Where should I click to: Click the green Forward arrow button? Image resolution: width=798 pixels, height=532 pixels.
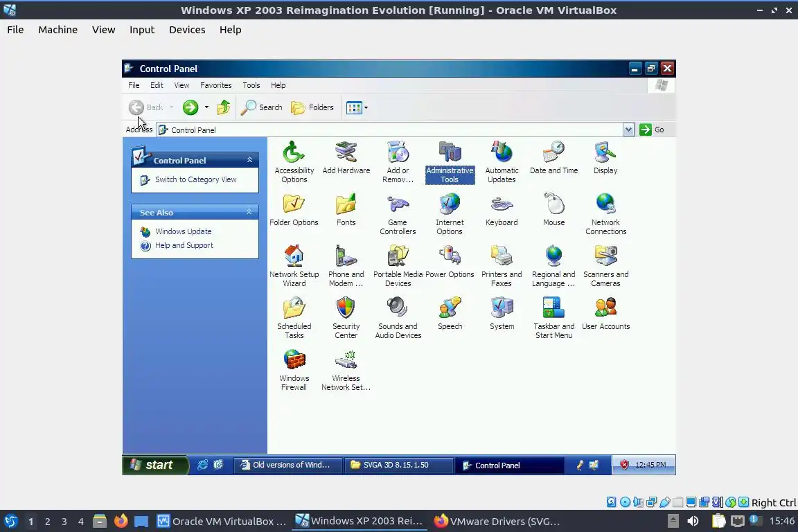coord(190,107)
